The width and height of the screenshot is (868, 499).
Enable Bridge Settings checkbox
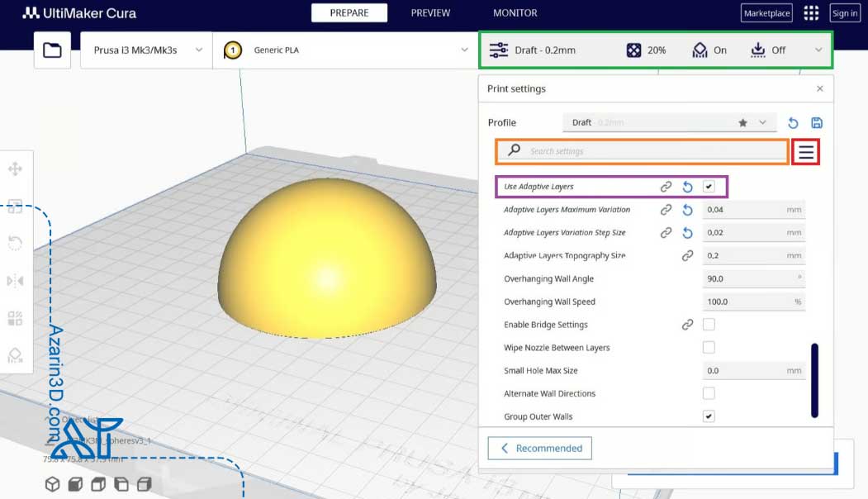click(x=709, y=325)
